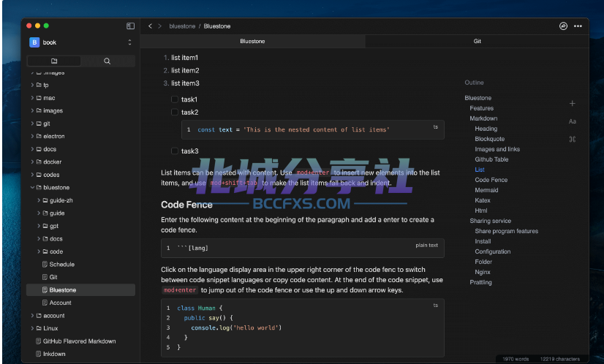Image resolution: width=604 pixels, height=364 pixels.
Task: Open the three-dot more menu
Action: click(578, 26)
